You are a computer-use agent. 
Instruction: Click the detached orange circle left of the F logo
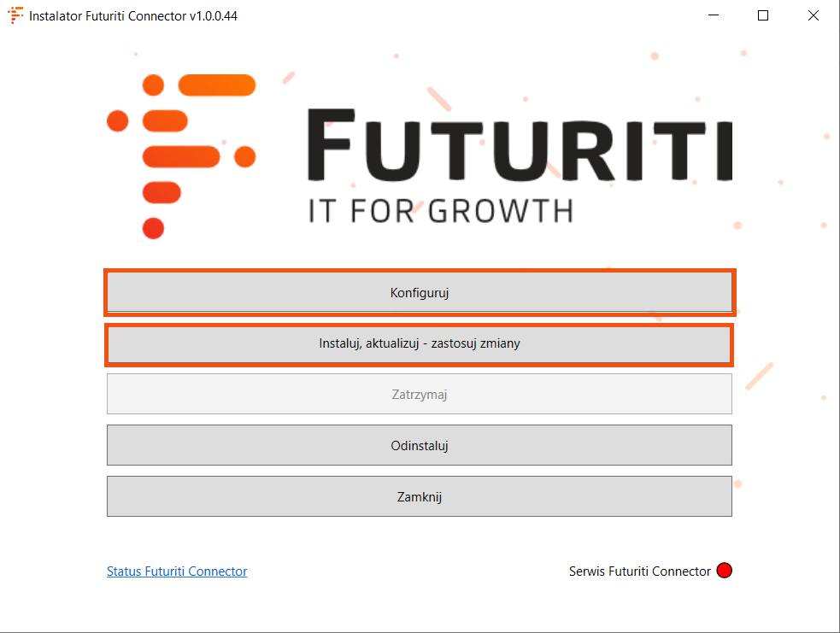pos(117,121)
